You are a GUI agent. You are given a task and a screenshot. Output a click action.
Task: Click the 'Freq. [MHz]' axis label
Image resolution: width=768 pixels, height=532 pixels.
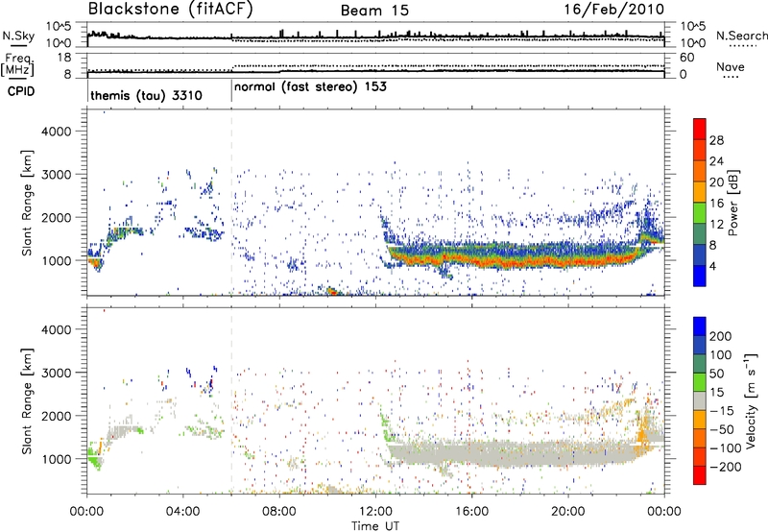18,64
